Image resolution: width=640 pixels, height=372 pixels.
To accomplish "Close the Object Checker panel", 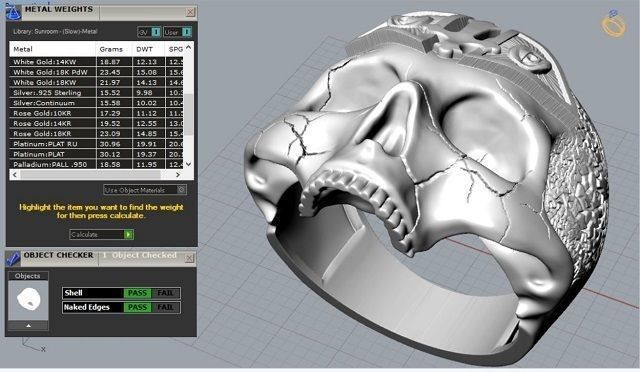I will [x=189, y=258].
